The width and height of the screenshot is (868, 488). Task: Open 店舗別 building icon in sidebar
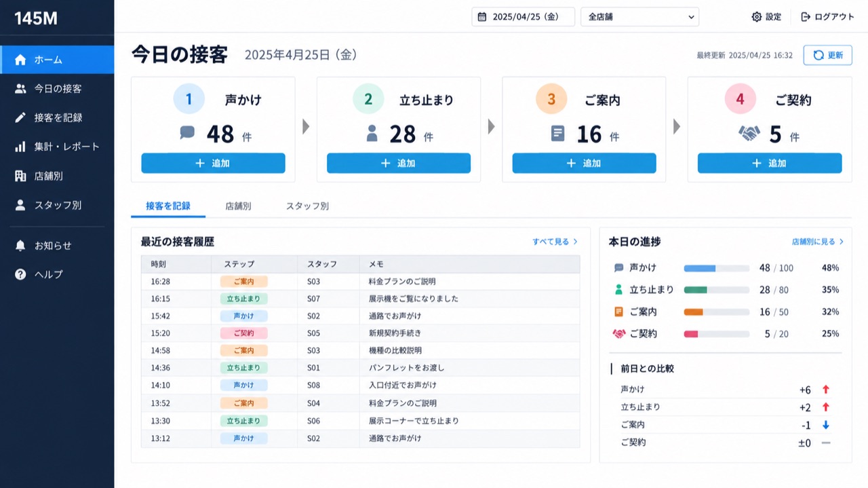coord(20,176)
